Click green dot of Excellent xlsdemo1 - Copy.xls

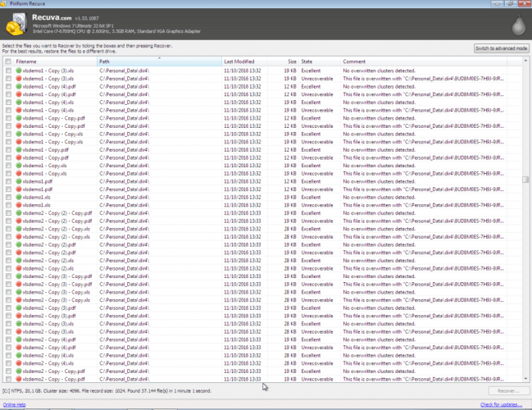[19, 166]
